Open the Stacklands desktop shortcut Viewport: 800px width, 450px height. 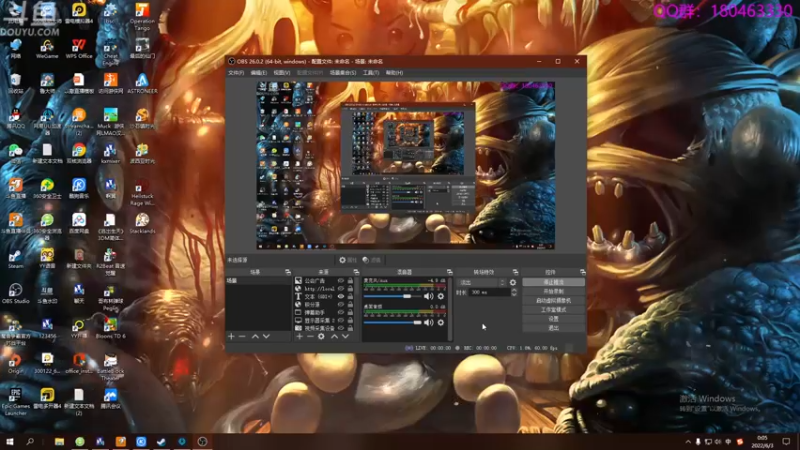coord(142,223)
